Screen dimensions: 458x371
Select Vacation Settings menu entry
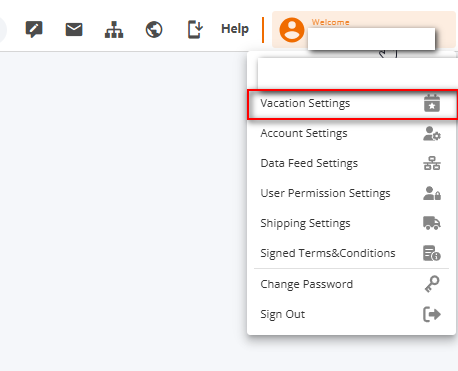coord(352,104)
